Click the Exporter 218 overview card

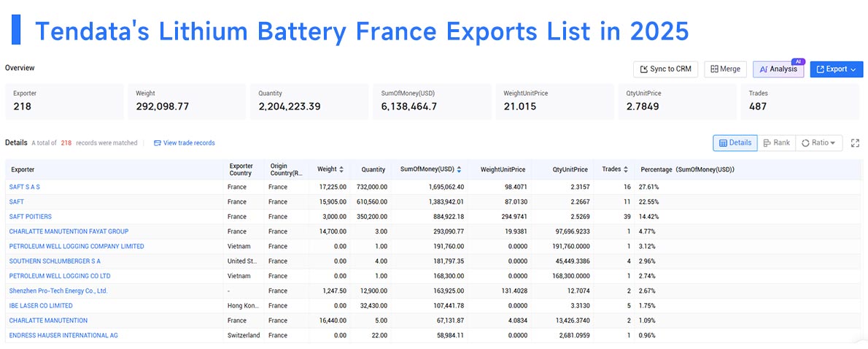64,101
